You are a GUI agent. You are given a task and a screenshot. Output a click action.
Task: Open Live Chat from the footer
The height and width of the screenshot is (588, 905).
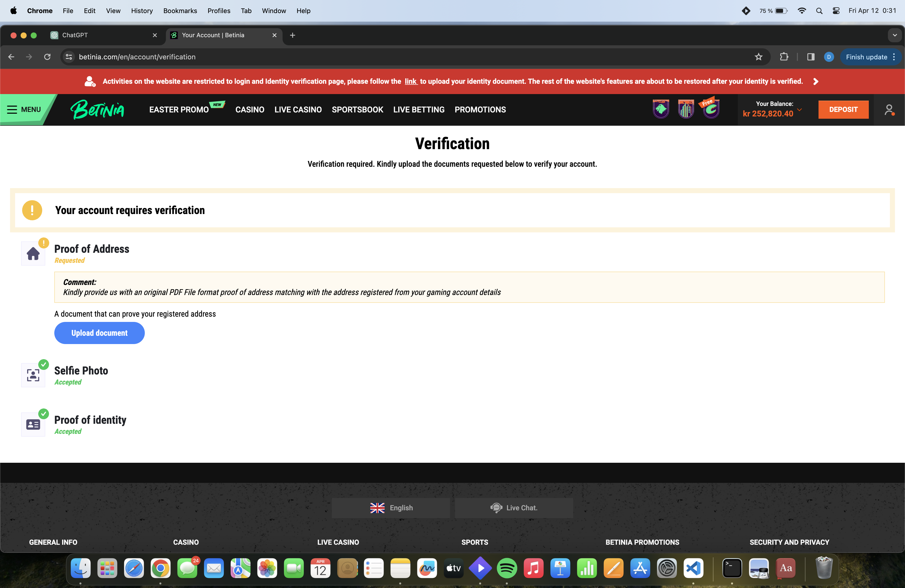(x=514, y=508)
